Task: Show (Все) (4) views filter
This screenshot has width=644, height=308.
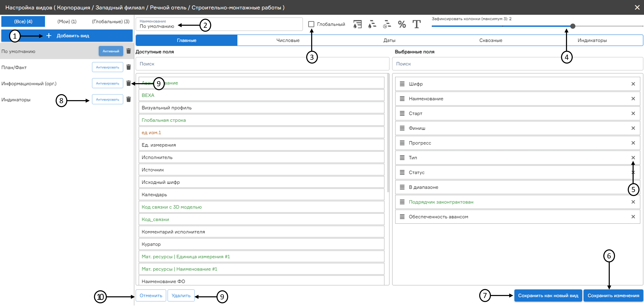Action: [x=23, y=21]
